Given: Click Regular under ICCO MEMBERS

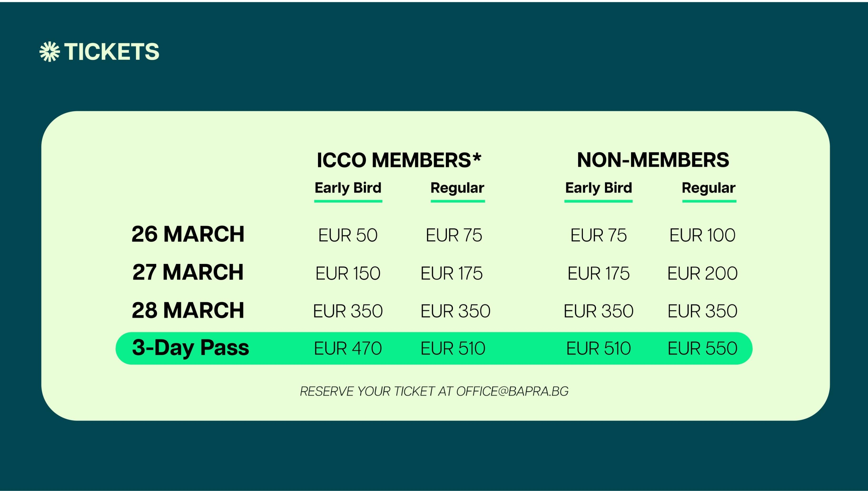Looking at the screenshot, I should click(457, 188).
